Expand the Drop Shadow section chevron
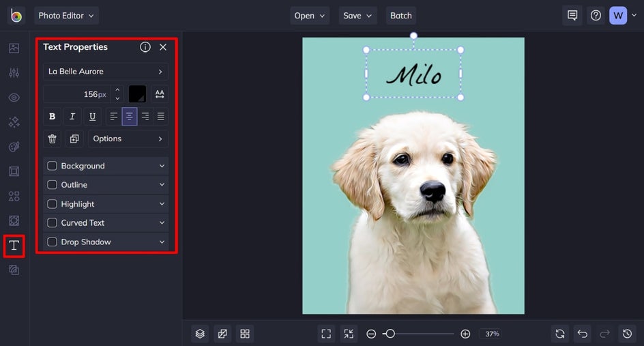The width and height of the screenshot is (644, 346). (162, 242)
